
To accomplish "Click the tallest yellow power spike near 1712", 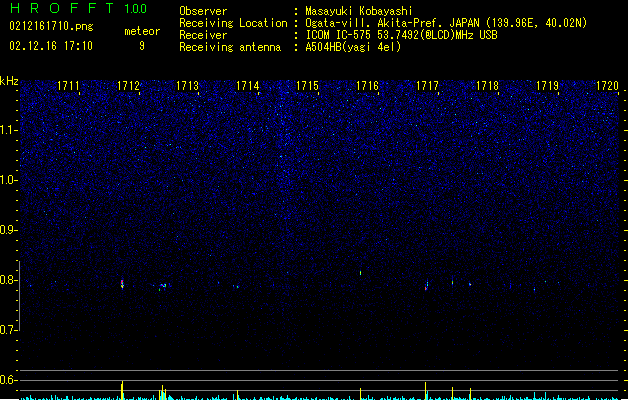I will (x=122, y=390).
